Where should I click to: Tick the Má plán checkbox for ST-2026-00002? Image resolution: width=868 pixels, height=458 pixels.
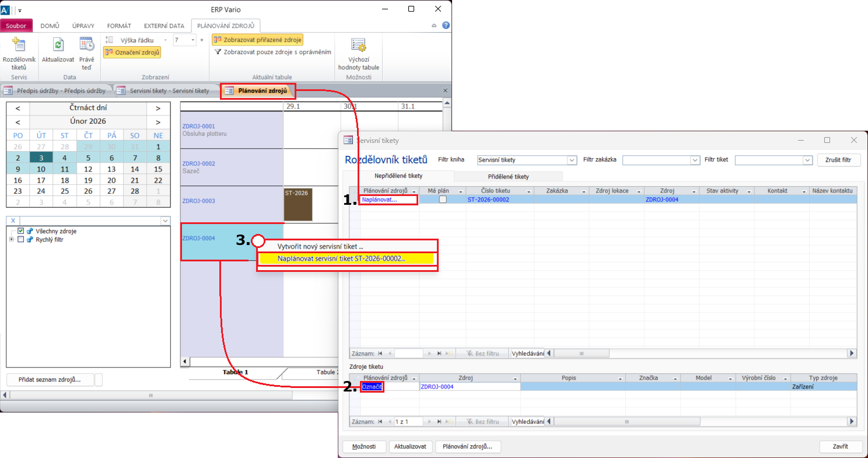(x=443, y=200)
